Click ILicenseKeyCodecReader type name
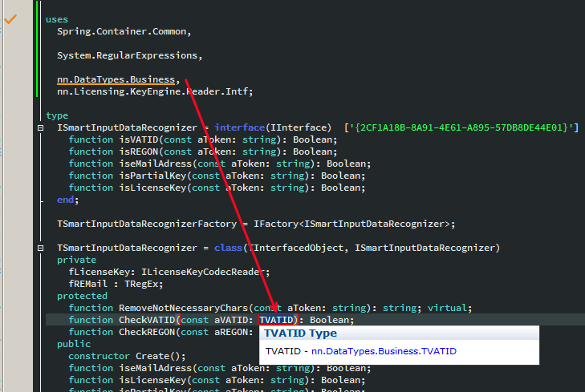585x392 pixels. coord(202,272)
